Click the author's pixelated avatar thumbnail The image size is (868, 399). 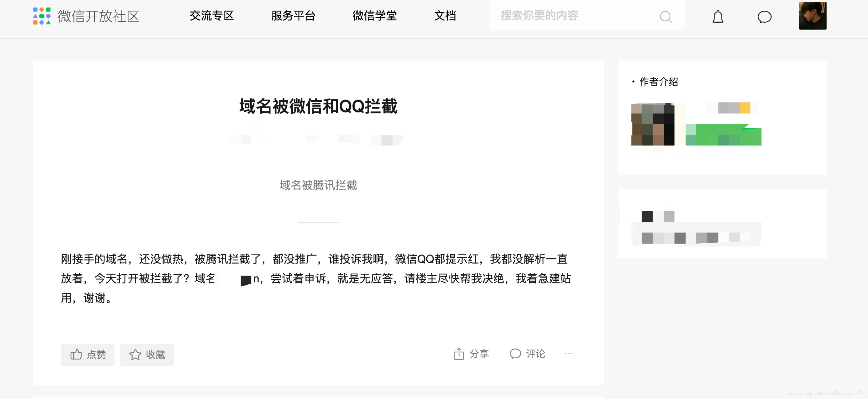click(x=653, y=124)
